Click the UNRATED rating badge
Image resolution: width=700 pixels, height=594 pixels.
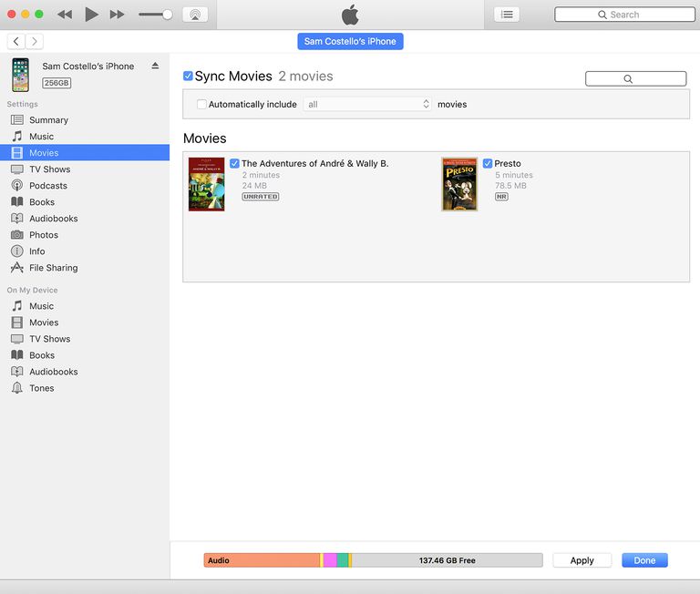click(x=261, y=197)
